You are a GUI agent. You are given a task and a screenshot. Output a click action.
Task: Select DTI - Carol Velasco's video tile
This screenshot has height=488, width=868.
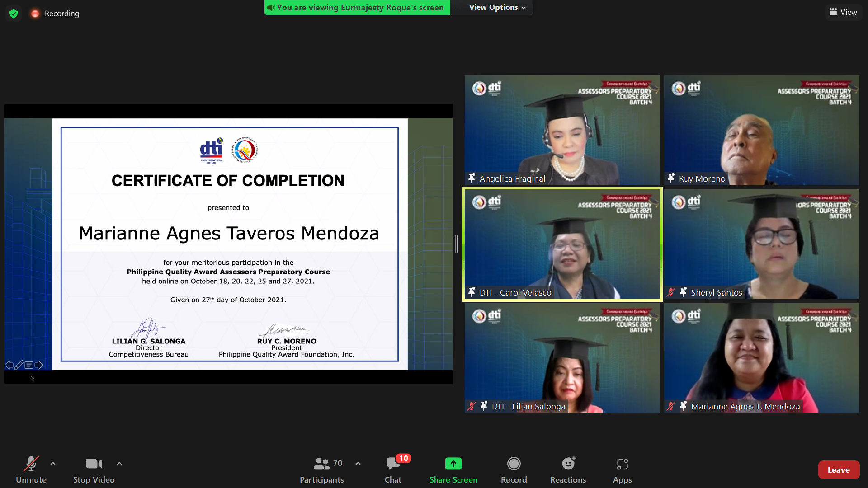[562, 244]
